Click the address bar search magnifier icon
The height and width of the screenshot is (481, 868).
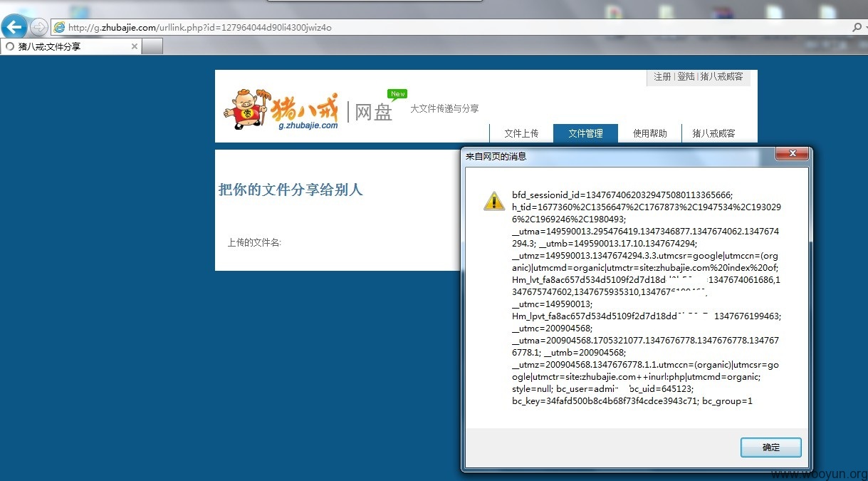coord(857,27)
